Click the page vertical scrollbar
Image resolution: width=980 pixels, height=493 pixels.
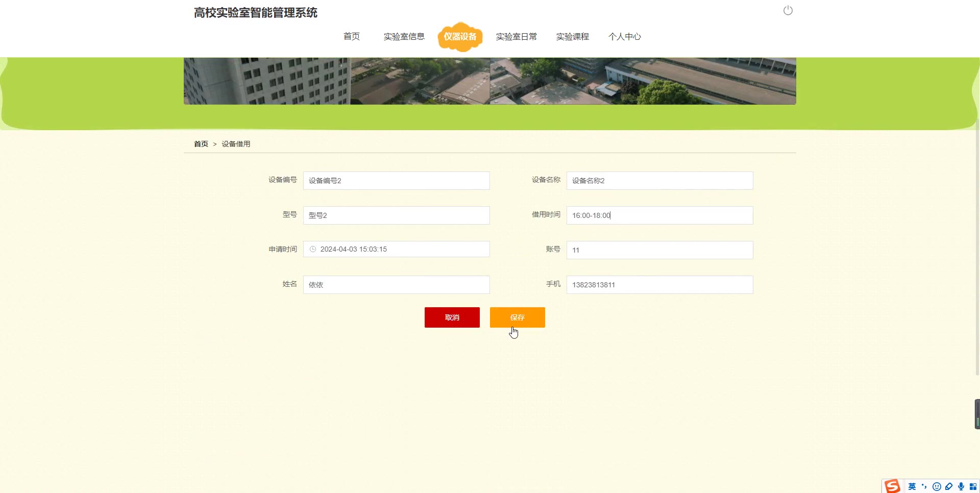click(977, 248)
